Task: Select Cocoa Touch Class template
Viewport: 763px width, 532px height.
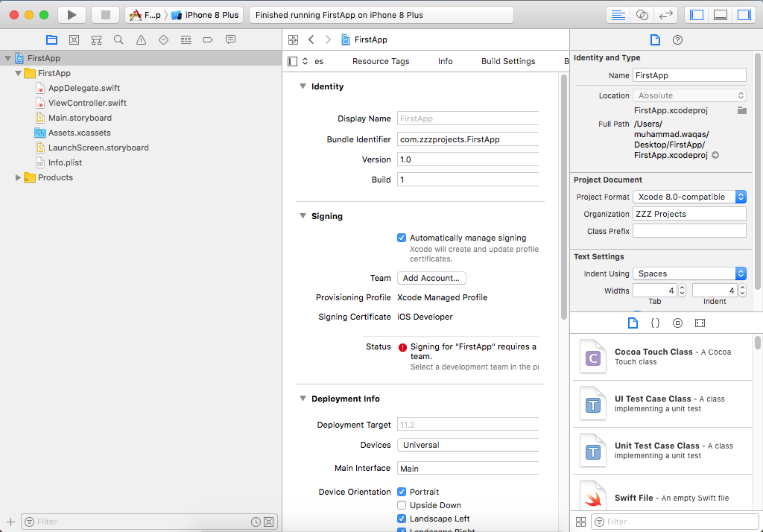Action: [x=662, y=357]
